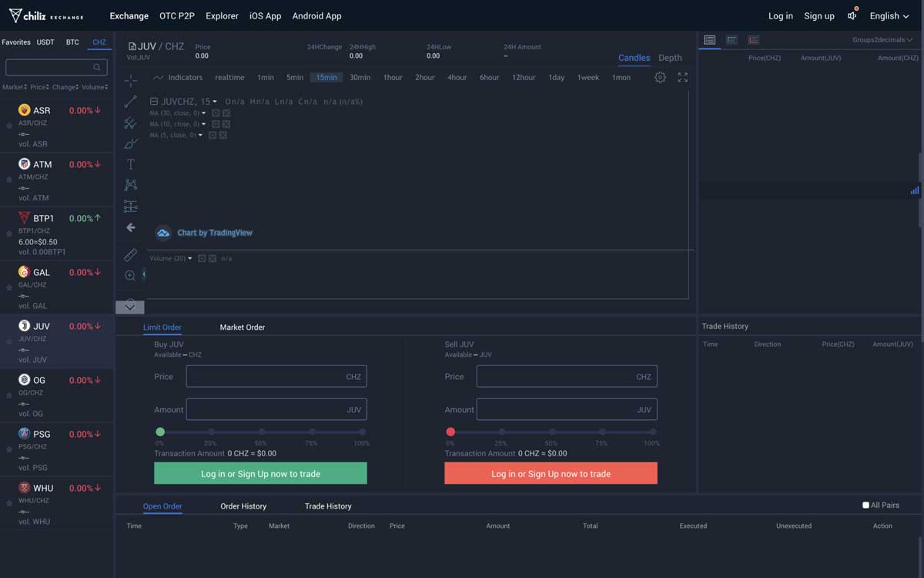The height and width of the screenshot is (578, 924).
Task: Select the prediction and measurement tool
Action: 131,206
